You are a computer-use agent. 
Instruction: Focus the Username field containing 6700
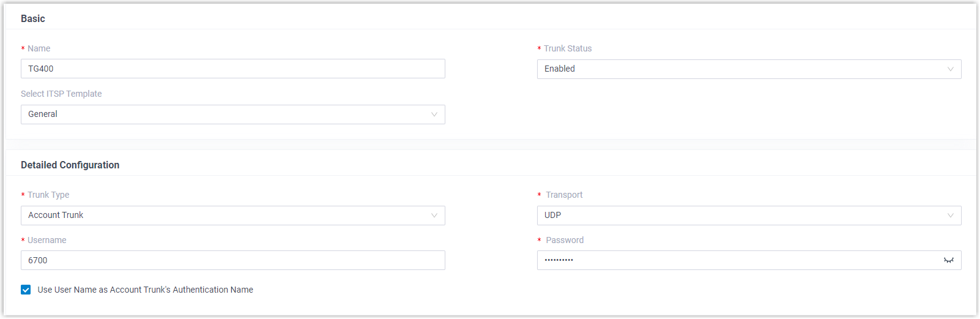click(232, 260)
